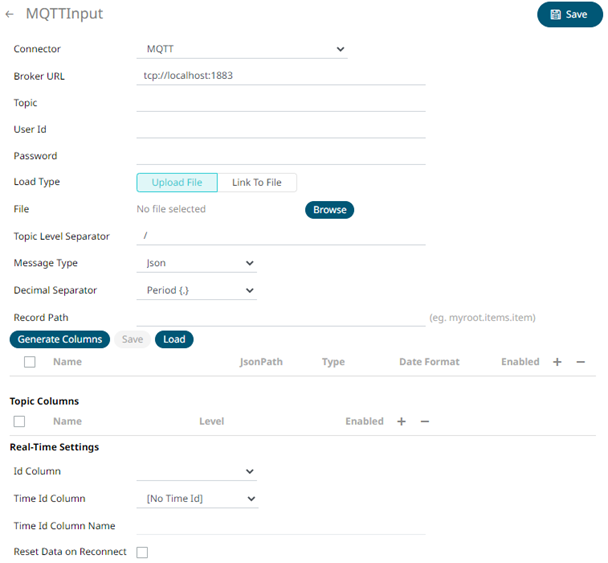Click the Browse button for File
608x563 pixels.
[330, 210]
